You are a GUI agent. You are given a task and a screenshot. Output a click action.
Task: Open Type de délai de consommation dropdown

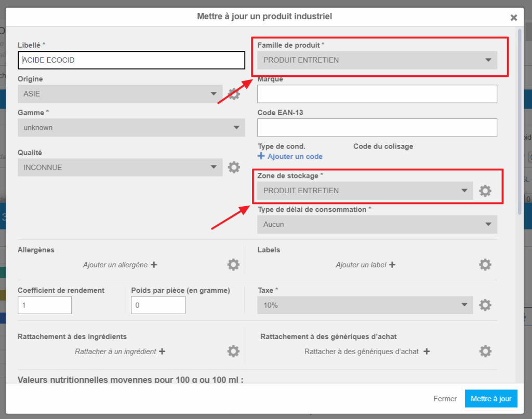click(x=377, y=224)
